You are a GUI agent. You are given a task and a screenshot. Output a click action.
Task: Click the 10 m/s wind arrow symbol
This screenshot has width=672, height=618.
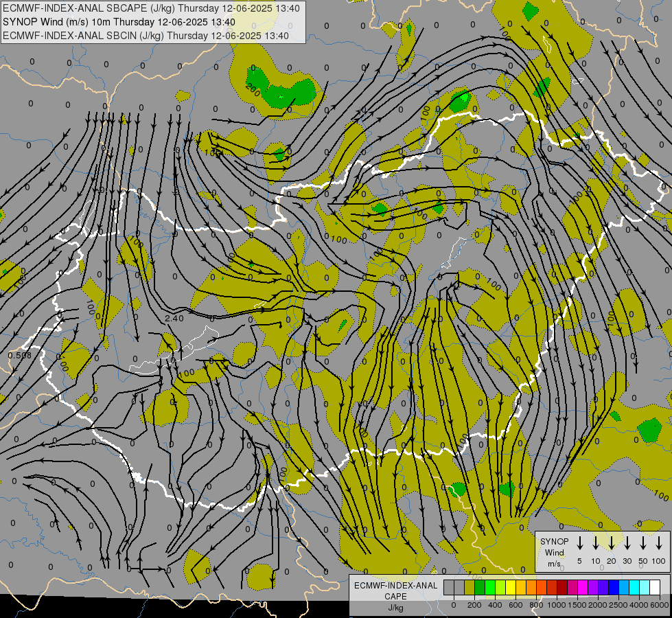point(595,543)
